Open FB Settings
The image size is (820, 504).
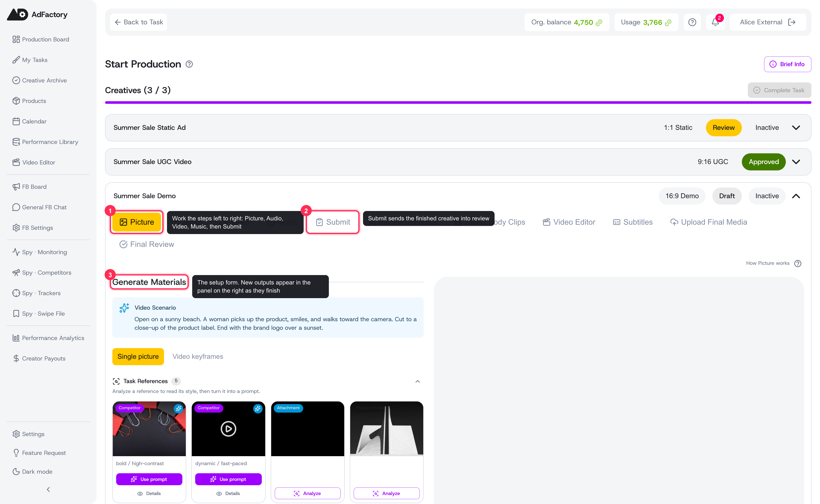click(33, 228)
